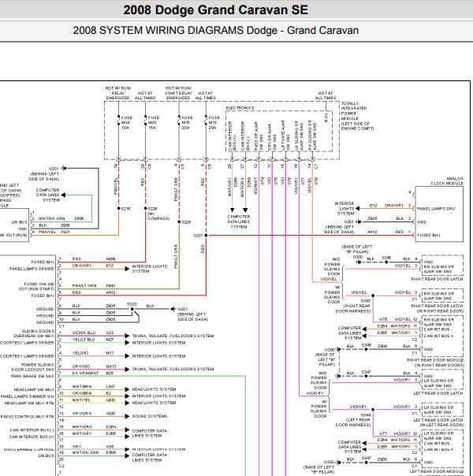Click wire label 'DK GRN/WHT B25'
The image size is (473, 476).
pos(93,373)
